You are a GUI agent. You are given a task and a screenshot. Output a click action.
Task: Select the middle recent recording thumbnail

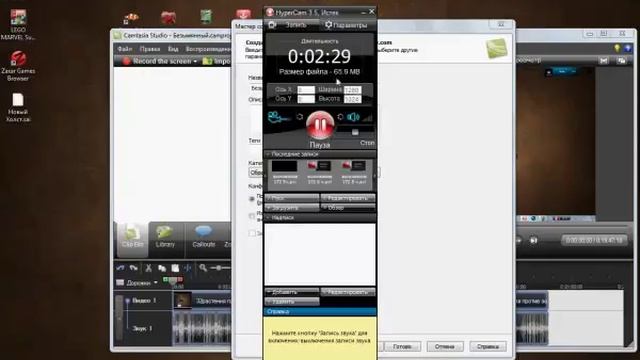point(319,166)
